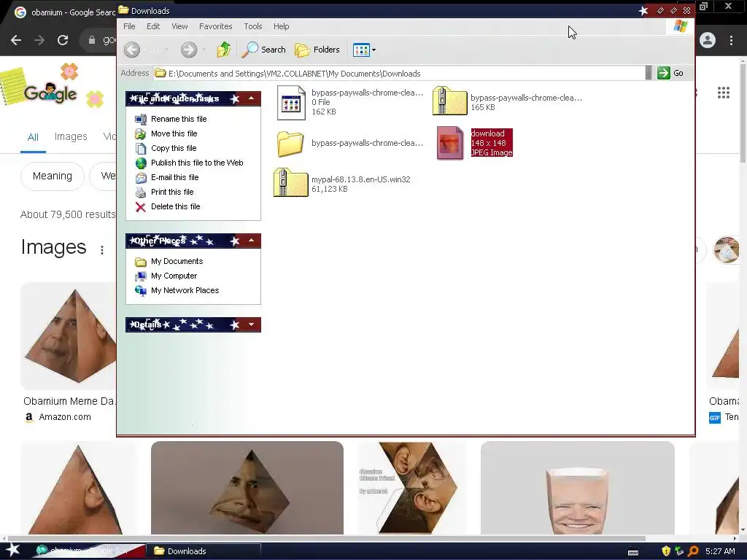Open Images section three-dot options
The height and width of the screenshot is (560, 747).
102,249
